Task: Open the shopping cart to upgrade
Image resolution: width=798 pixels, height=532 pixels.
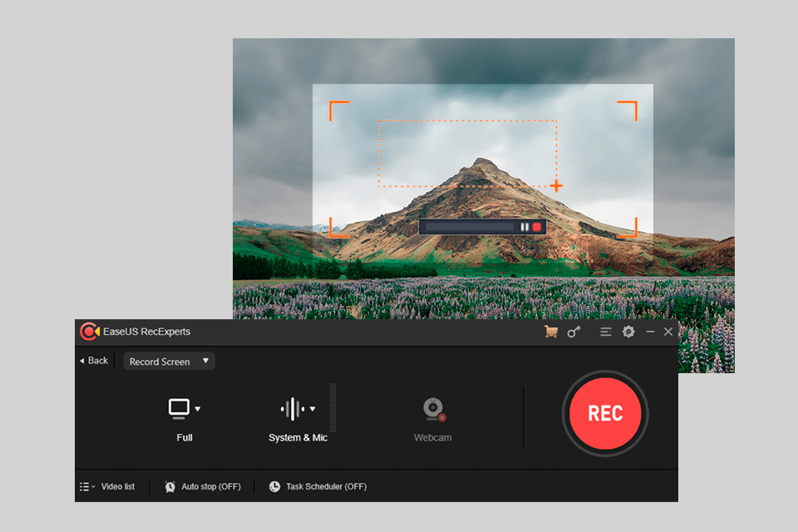Action: click(x=550, y=331)
